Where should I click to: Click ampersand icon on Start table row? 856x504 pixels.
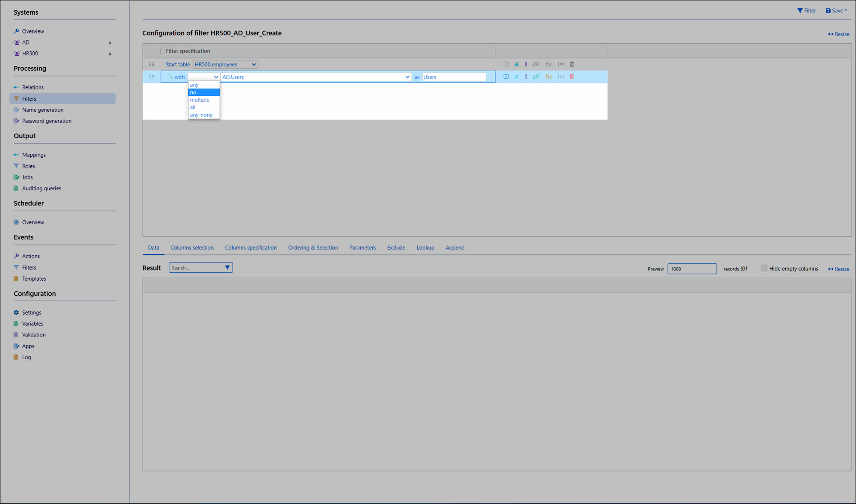click(x=516, y=64)
